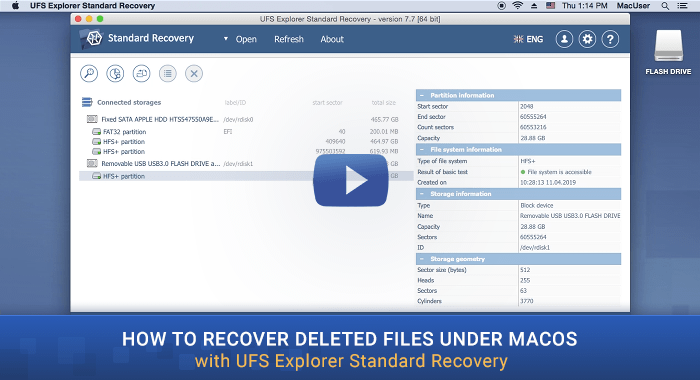
Task: Click the total size column header
Action: click(x=384, y=103)
